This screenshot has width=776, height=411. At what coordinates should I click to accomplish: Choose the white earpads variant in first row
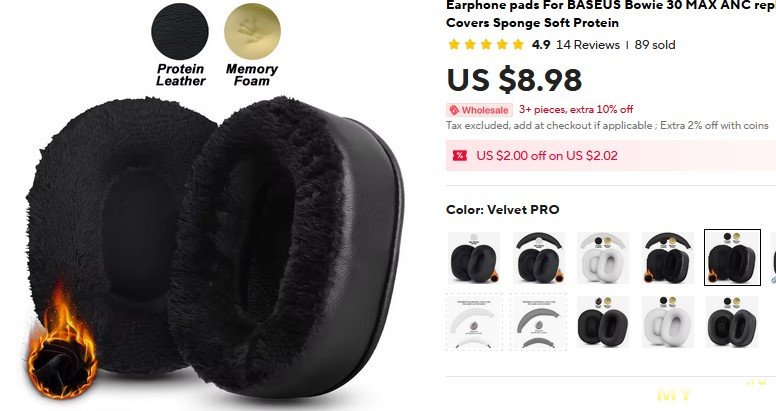click(603, 257)
